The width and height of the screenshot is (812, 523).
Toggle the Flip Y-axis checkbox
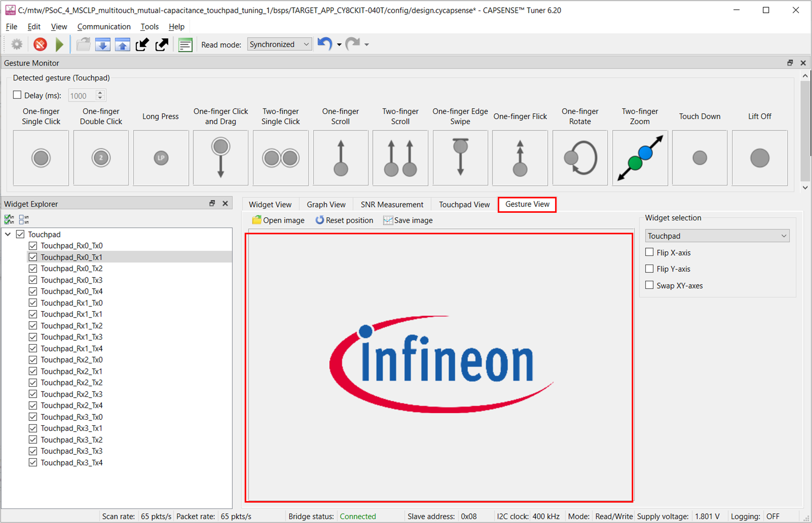point(649,269)
